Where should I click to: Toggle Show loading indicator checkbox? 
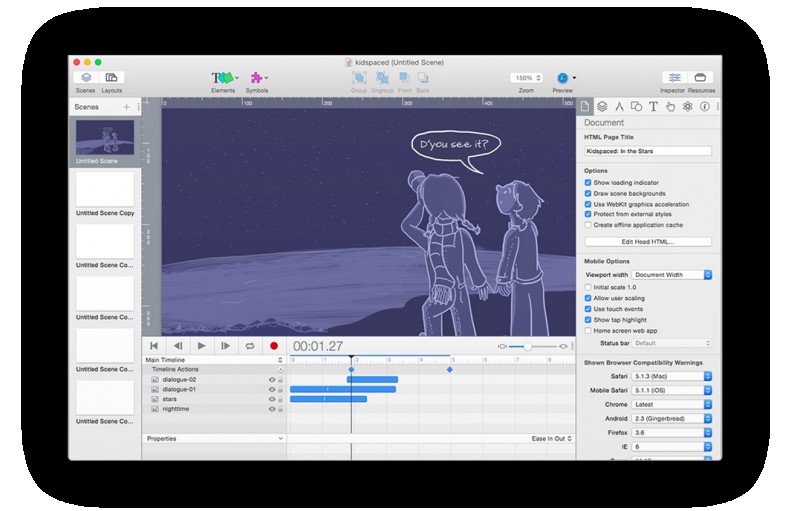tap(588, 183)
